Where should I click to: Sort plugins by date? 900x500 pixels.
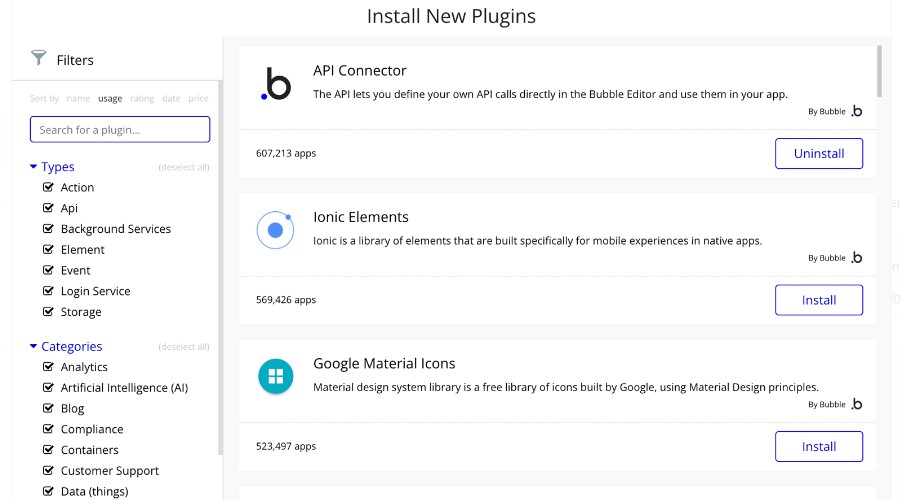point(171,98)
